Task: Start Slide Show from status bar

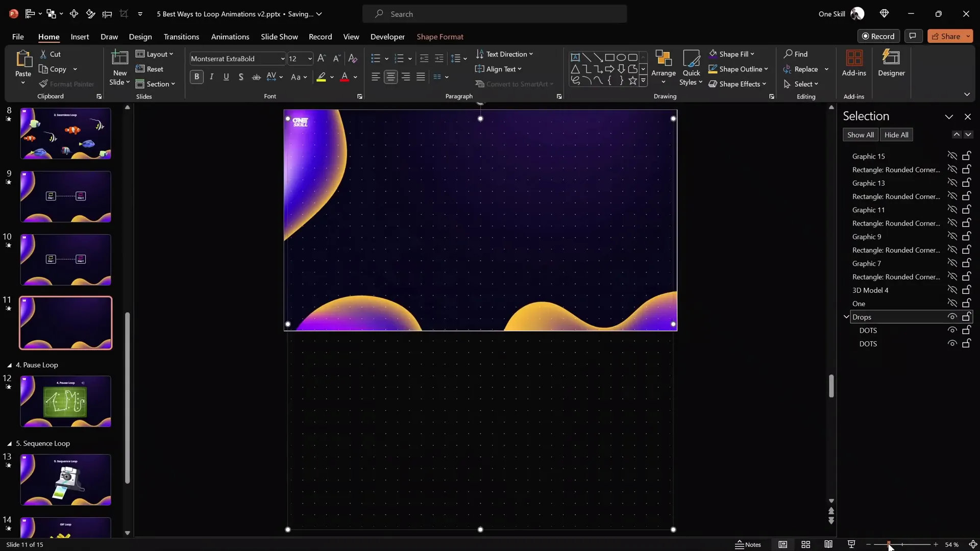Action: coord(851,544)
